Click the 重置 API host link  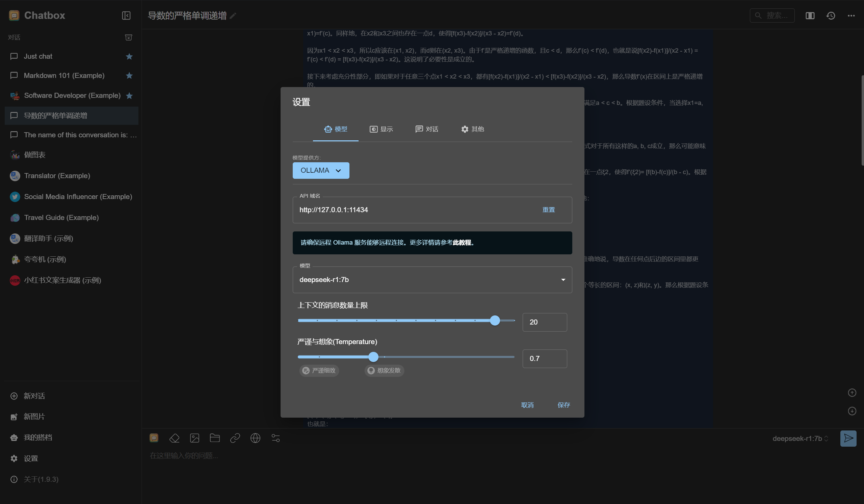click(x=548, y=210)
